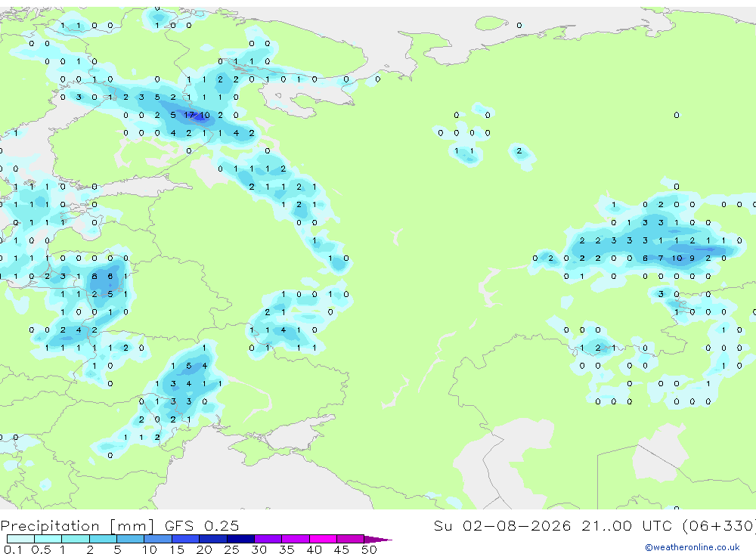Viewport: 756px width, 554px height.
Task: Click the 'Precipitation [mm] GFS 0.25' title
Action: pos(119,526)
